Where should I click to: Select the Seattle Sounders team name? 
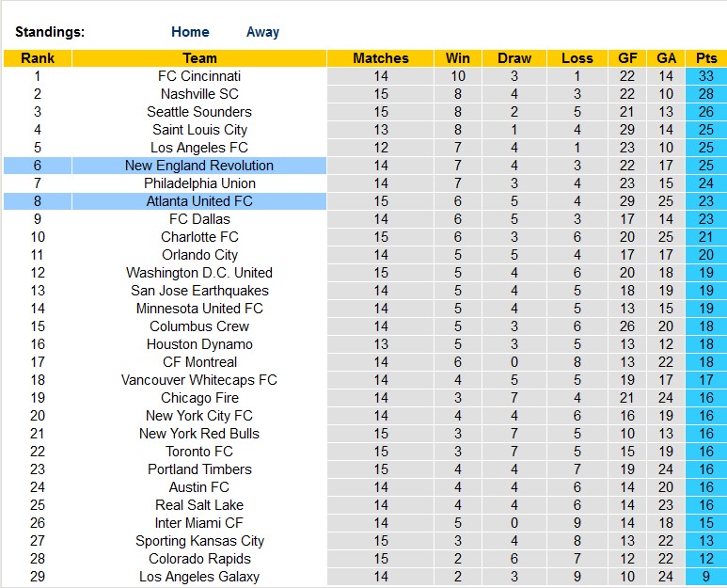click(x=199, y=112)
